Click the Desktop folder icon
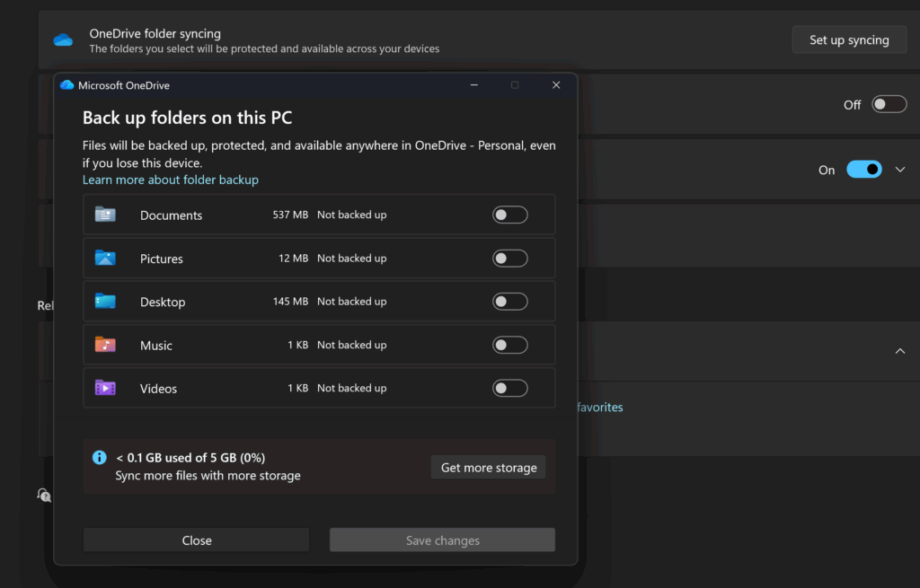920x588 pixels. point(105,301)
